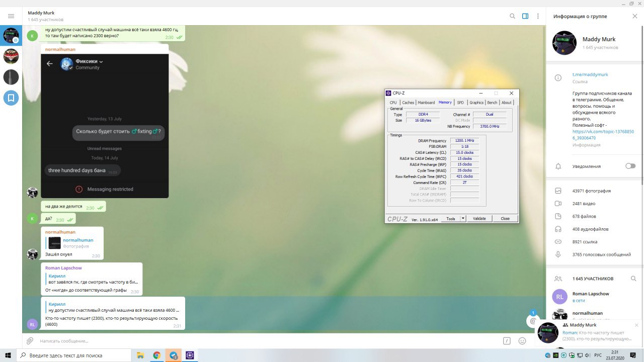Switch to CPU tab in CPU-Z
This screenshot has height=362, width=644.
point(393,103)
